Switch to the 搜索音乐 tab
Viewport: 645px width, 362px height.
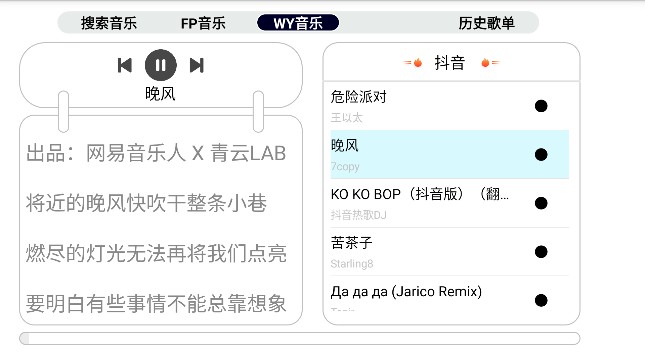(x=109, y=23)
